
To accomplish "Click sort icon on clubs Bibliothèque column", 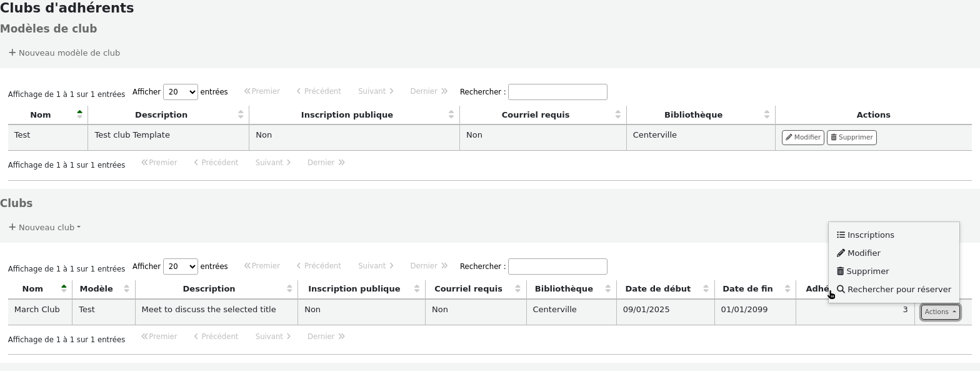I will 607,289.
